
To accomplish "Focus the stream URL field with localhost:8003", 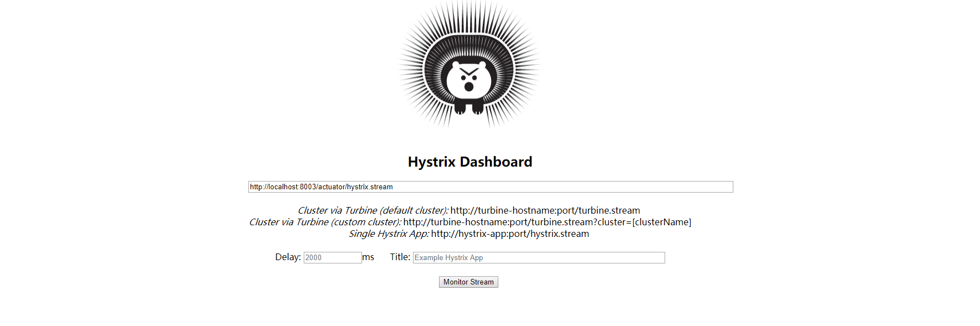I will point(491,187).
